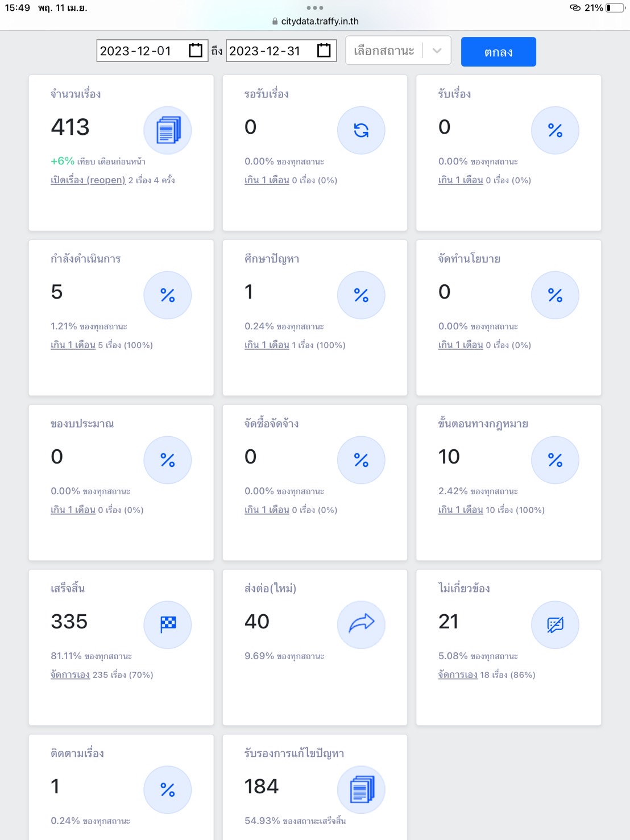Click the เปิดเรื่อง (reopen) link
This screenshot has height=840, width=630.
tap(88, 180)
